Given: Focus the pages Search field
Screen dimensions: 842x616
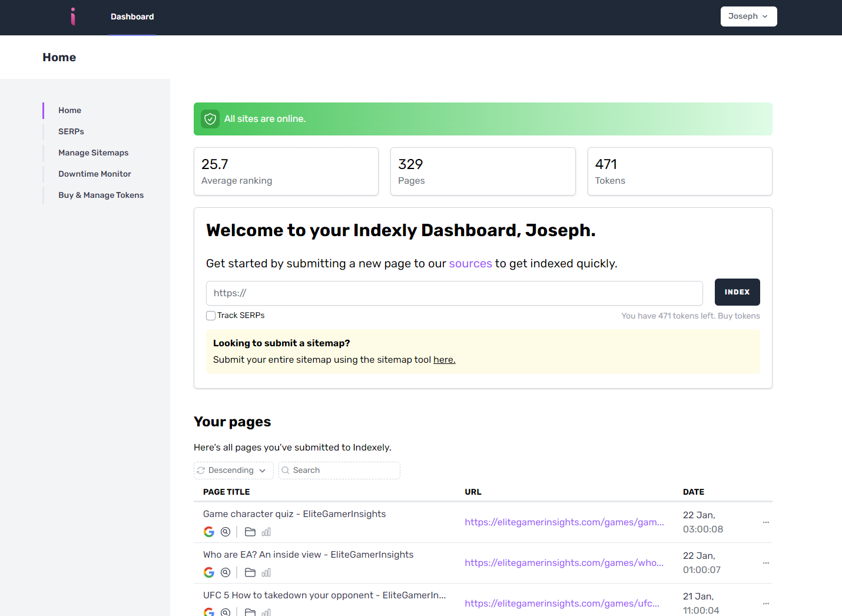Looking at the screenshot, I should point(340,471).
